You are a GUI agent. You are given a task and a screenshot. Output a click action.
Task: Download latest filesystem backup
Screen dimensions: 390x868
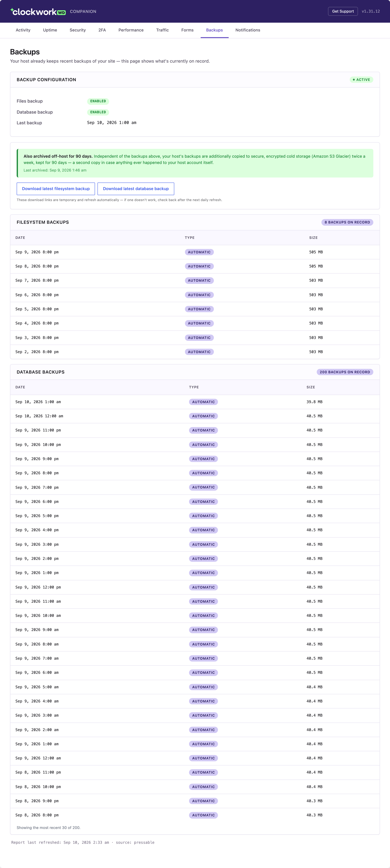tap(56, 189)
